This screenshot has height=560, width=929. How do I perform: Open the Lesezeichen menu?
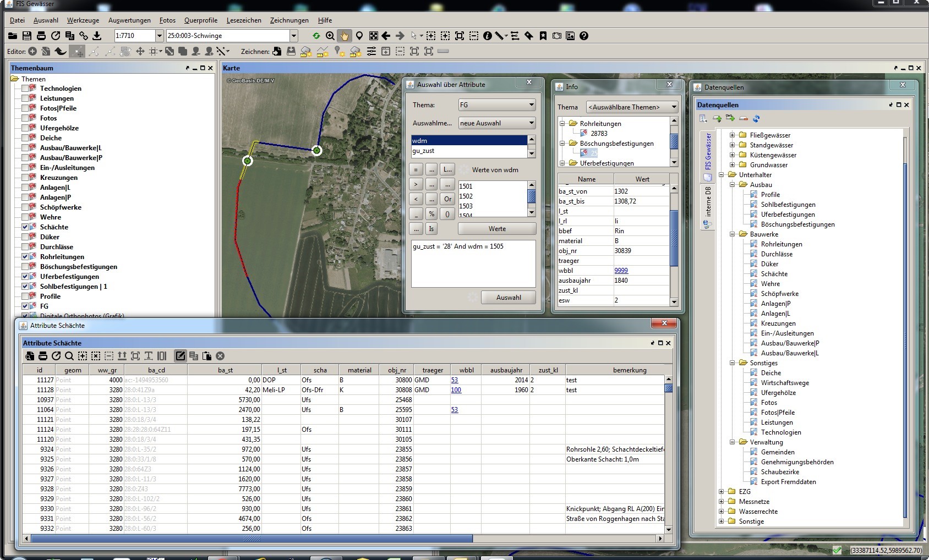point(244,20)
